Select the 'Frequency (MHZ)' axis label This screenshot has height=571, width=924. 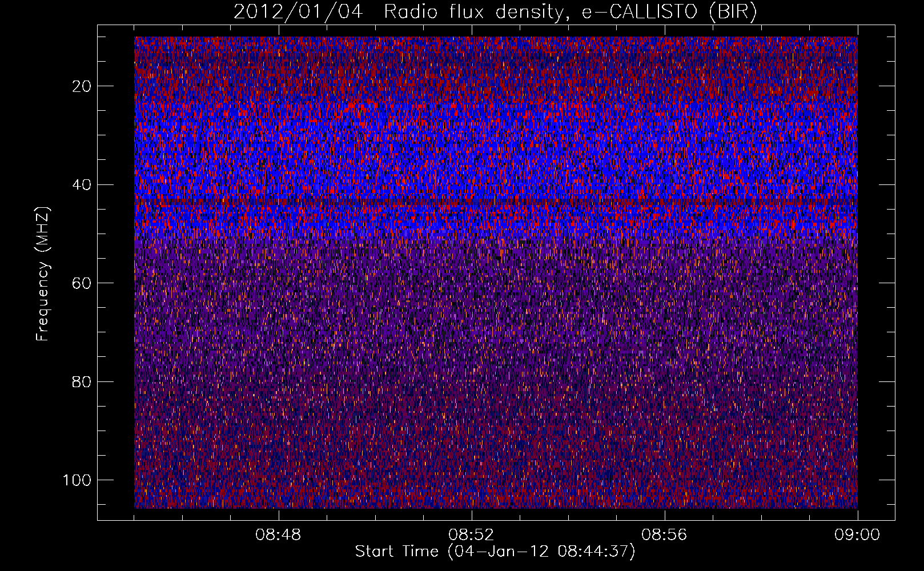pos(43,274)
